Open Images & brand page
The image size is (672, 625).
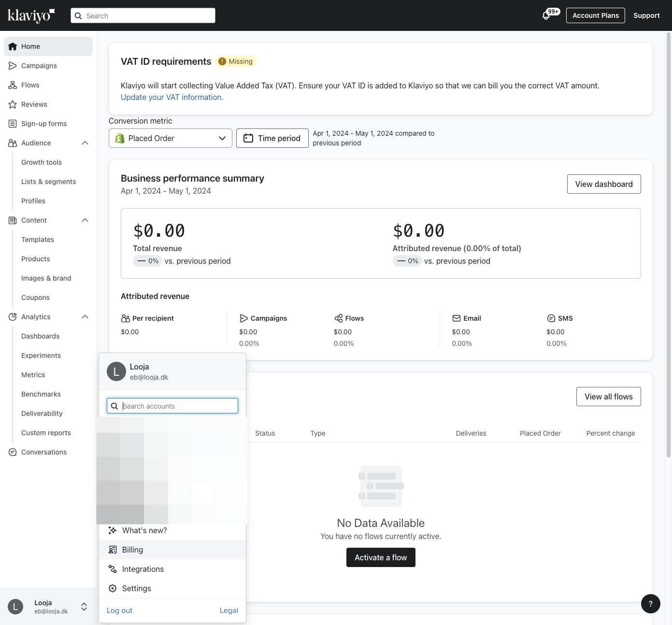point(46,278)
